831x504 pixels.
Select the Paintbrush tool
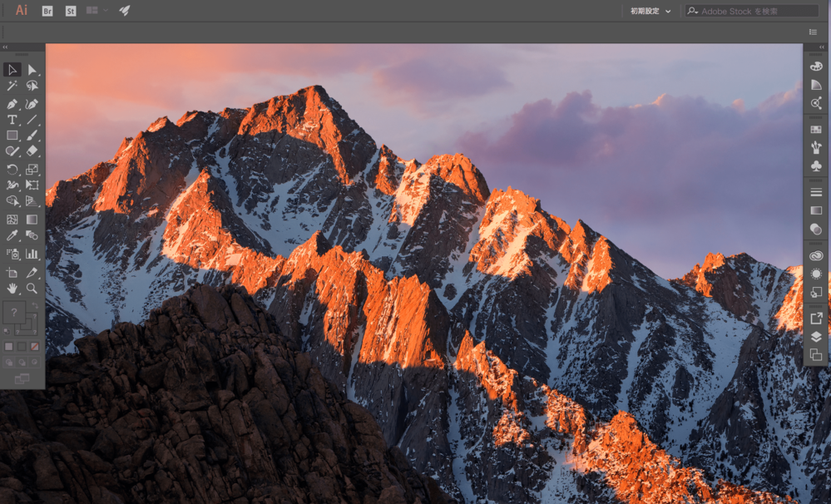pos(32,136)
